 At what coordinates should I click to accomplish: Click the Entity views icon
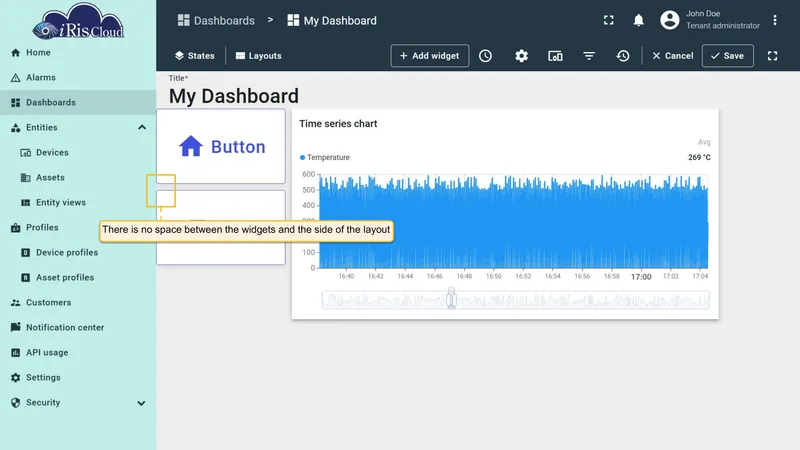point(26,203)
